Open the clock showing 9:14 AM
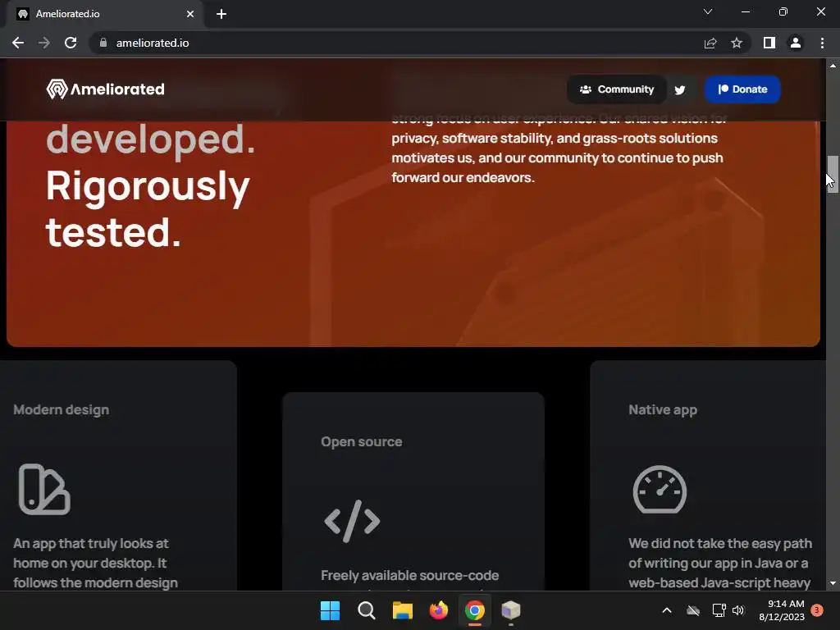This screenshot has height=630, width=840. (782, 610)
